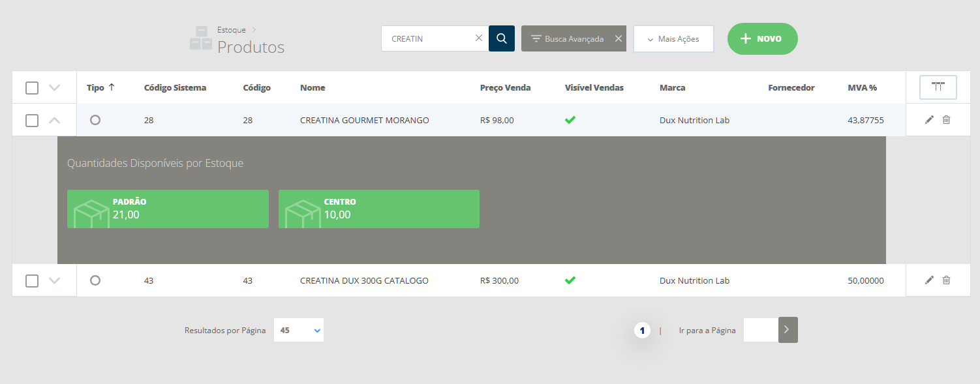Check the select-all header checkbox
Viewport: 980px width, 384px height.
(32, 88)
